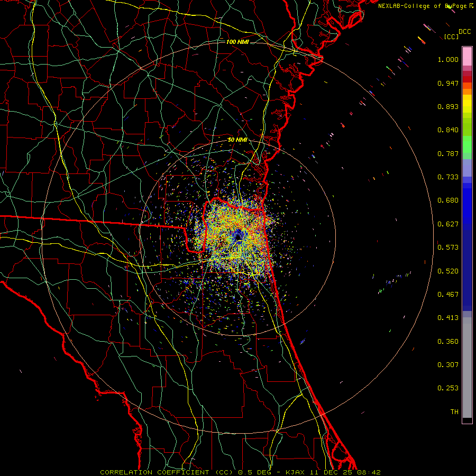Click the "DCC" label above the color scale
The image size is (476, 476).
coord(465,32)
